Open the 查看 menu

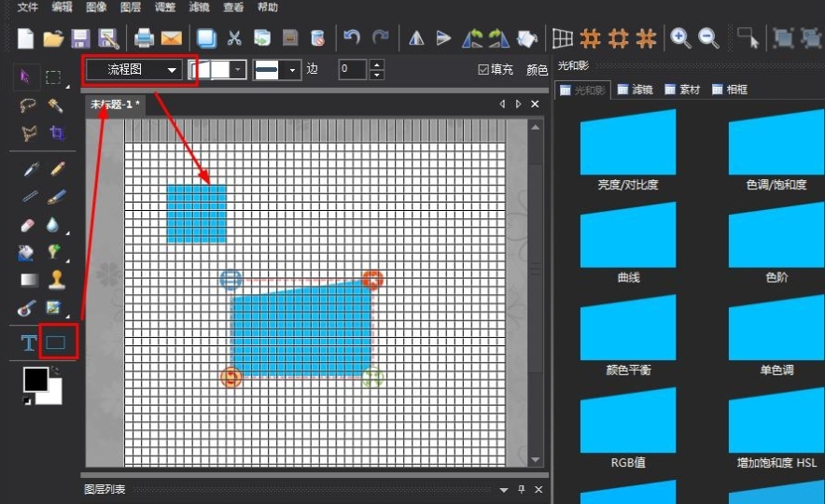click(233, 7)
